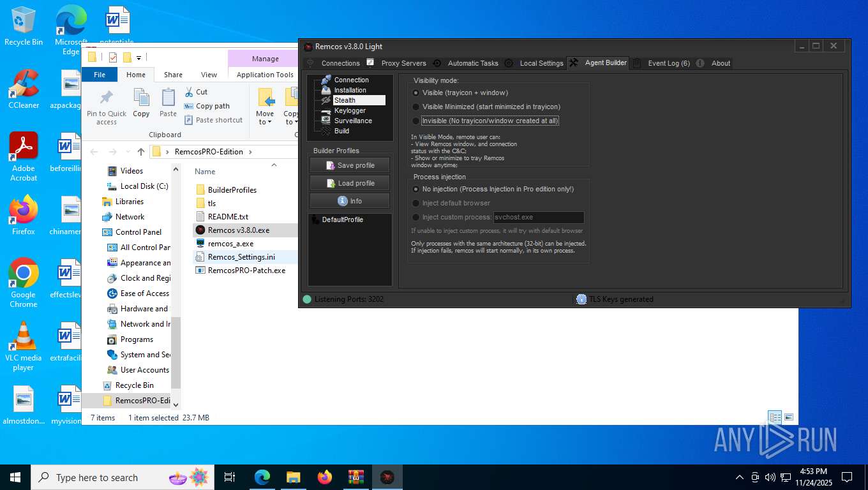
Task: Open View tab in File Explorer ribbon
Action: (x=209, y=75)
